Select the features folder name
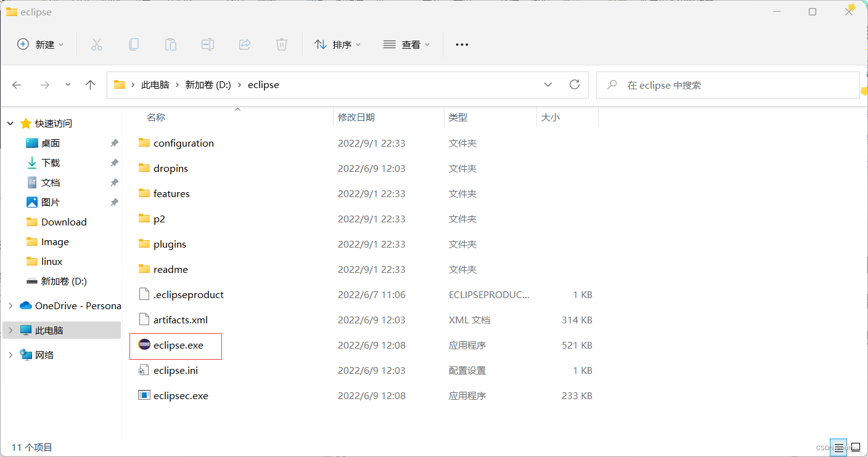Viewport: 868px width, 457px height. [171, 193]
